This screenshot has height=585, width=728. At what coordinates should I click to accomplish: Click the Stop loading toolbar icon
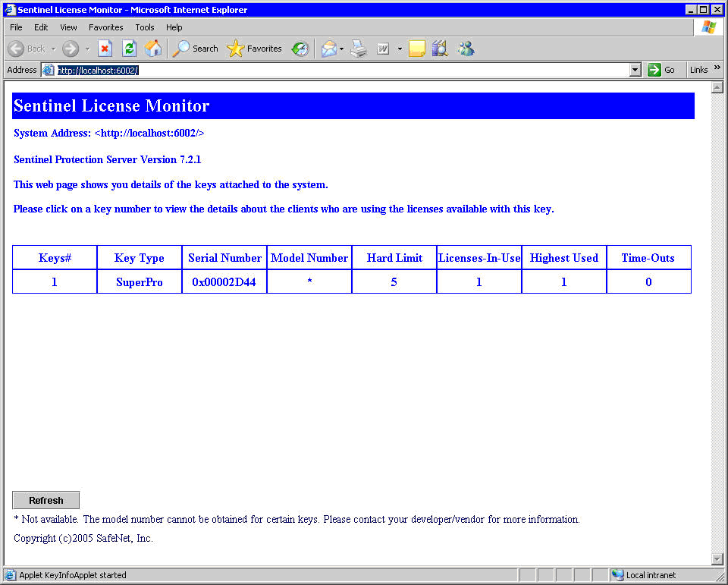click(105, 49)
